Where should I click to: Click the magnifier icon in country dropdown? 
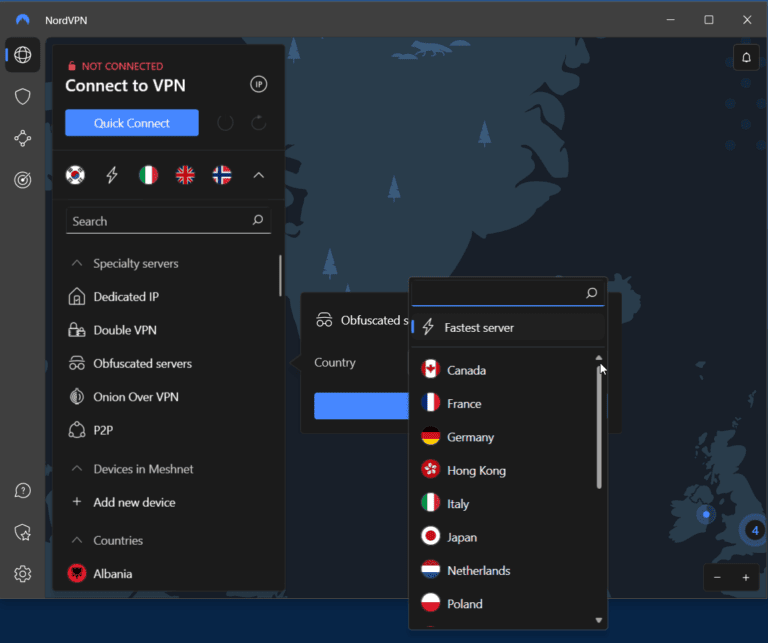[592, 293]
